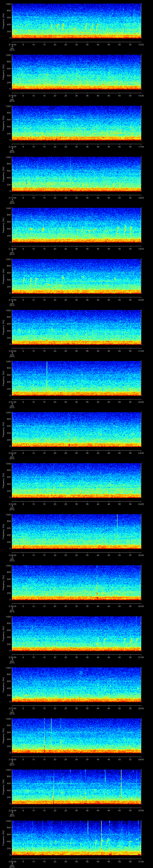Click the 2:17:00 start time label
This screenshot has width=153, height=868.
[12, 198]
